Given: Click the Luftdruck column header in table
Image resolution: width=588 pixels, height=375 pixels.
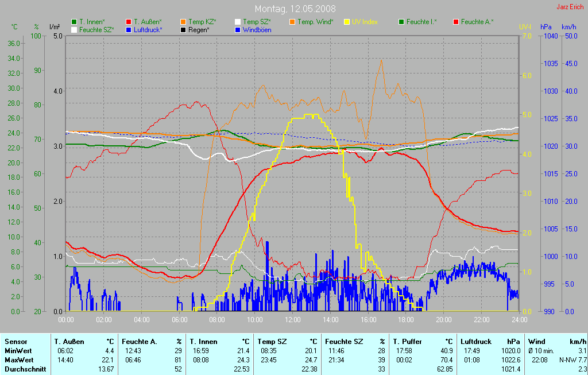Looking at the screenshot, I should point(476,342).
